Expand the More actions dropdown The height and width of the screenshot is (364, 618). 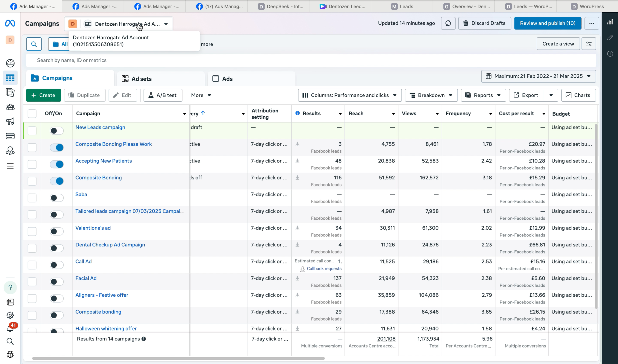coord(201,95)
